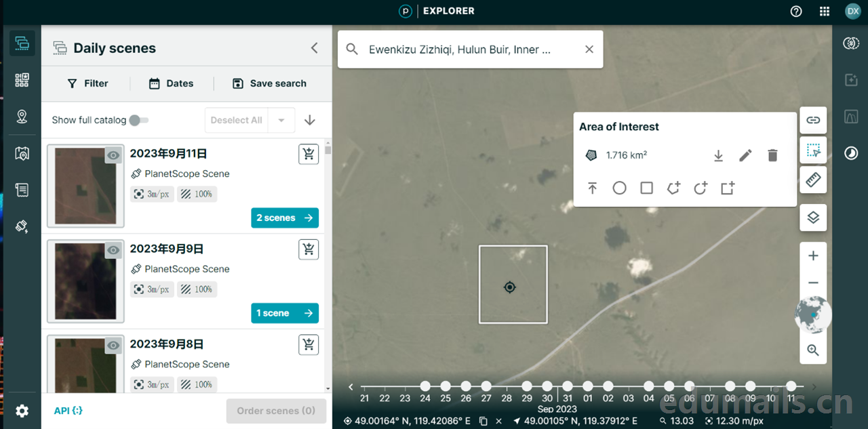This screenshot has height=429, width=868.
Task: Open the API link
Action: pyautogui.click(x=68, y=411)
